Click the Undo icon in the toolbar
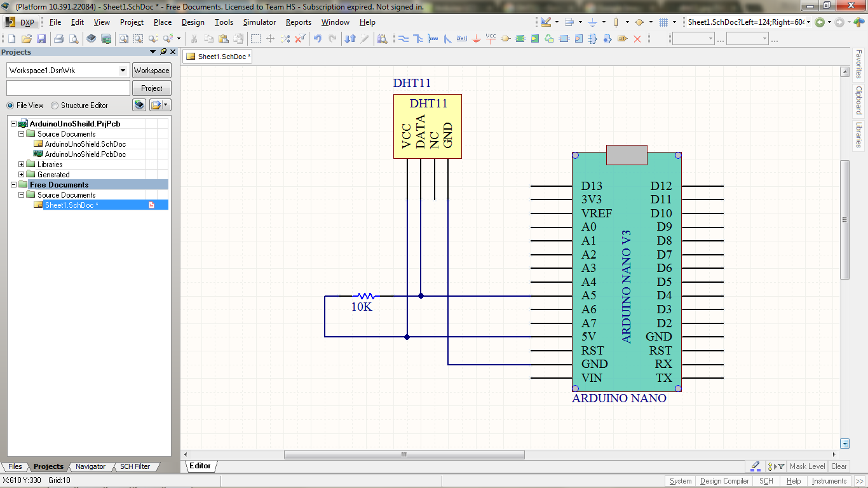868x488 pixels. click(x=318, y=38)
